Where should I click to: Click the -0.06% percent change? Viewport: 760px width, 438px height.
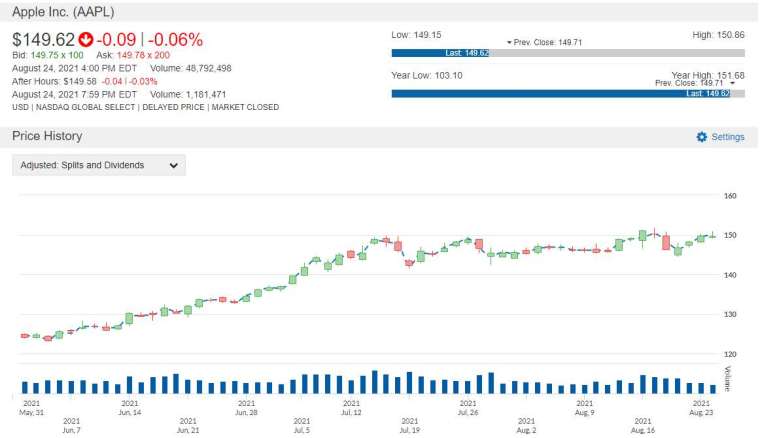click(x=175, y=40)
